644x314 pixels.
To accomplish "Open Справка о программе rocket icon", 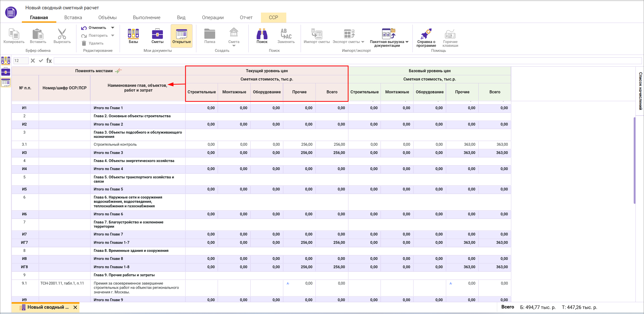I will coord(426,34).
